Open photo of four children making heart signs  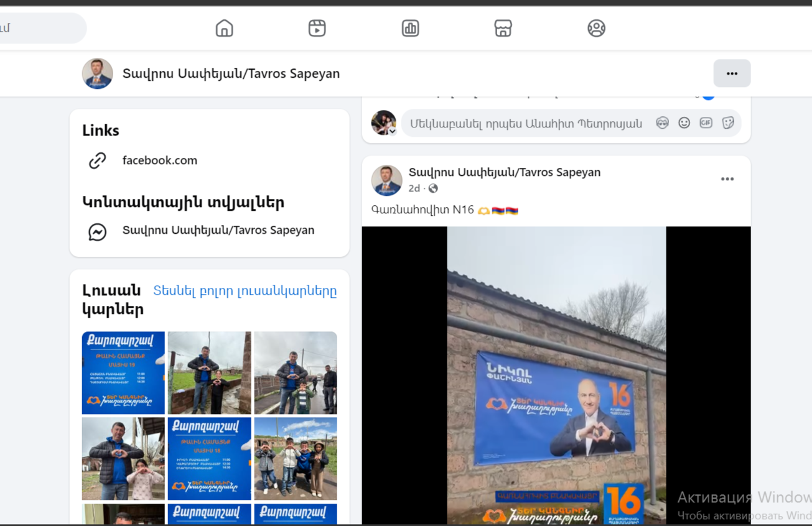click(296, 459)
